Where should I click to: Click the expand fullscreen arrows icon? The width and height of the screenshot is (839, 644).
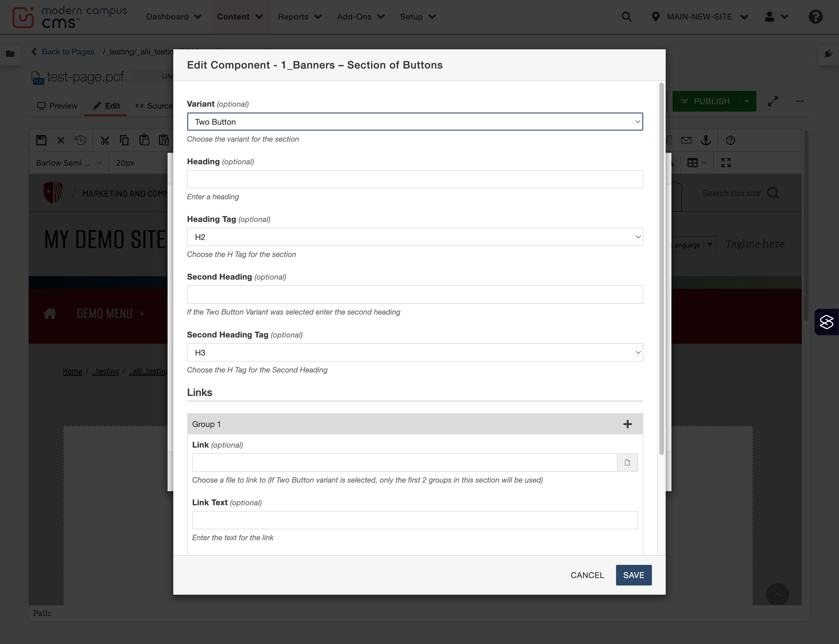(x=773, y=101)
